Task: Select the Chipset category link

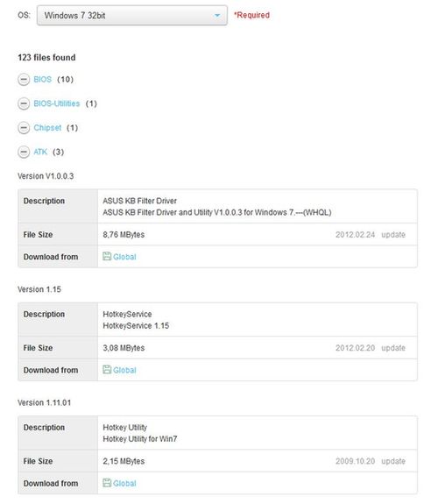Action: pos(47,128)
